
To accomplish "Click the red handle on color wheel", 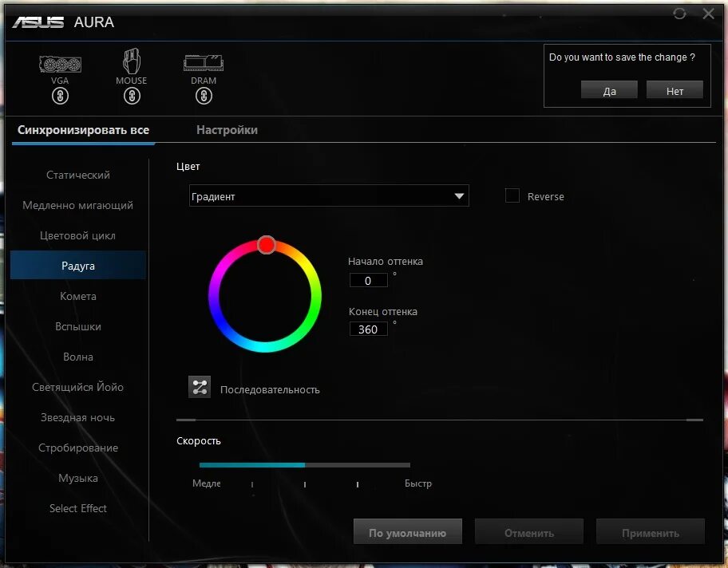I will 267,245.
